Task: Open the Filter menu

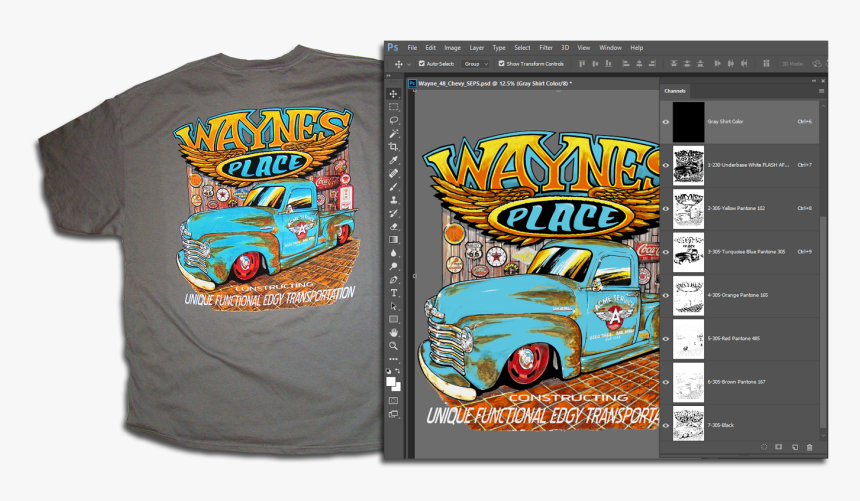Action: [x=546, y=48]
